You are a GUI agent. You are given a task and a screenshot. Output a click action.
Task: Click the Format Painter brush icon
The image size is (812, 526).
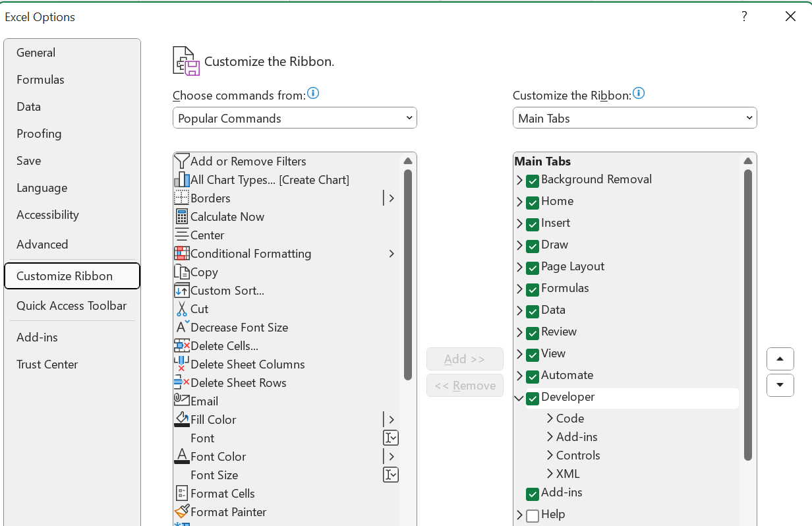pos(181,512)
